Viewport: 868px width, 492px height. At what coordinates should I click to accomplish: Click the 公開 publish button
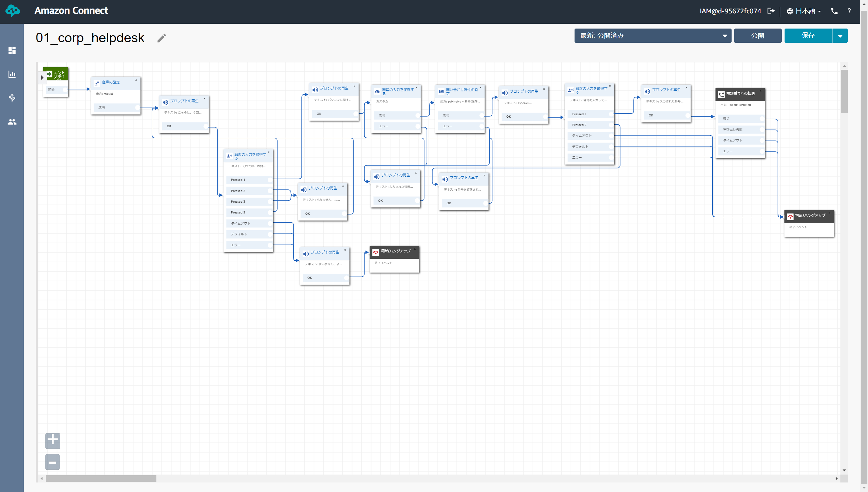point(758,36)
